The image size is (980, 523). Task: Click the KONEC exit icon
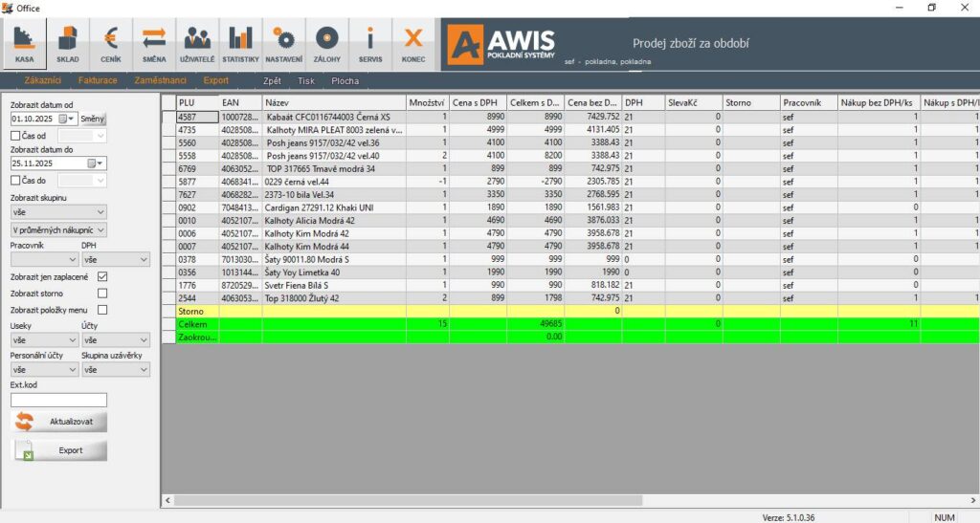[413, 44]
